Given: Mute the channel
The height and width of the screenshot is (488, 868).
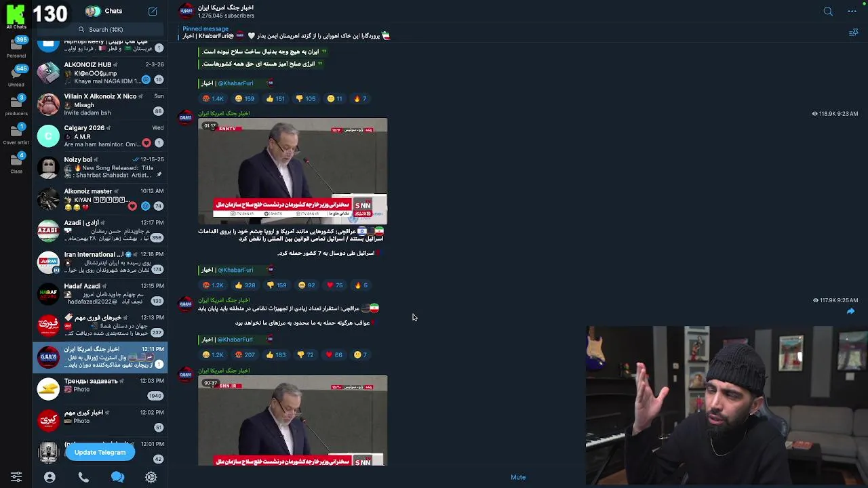Looking at the screenshot, I should (518, 477).
